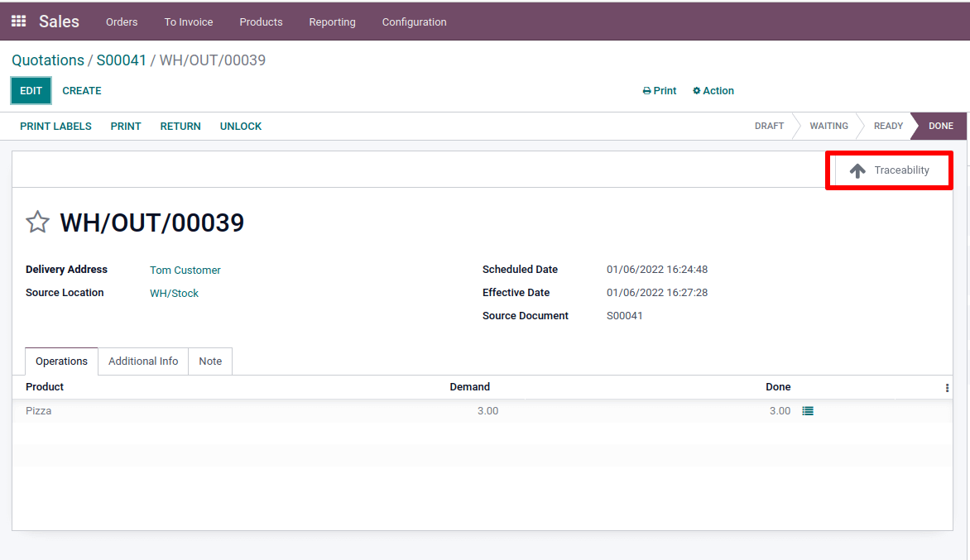
Task: Click the EDIT button
Action: click(31, 91)
